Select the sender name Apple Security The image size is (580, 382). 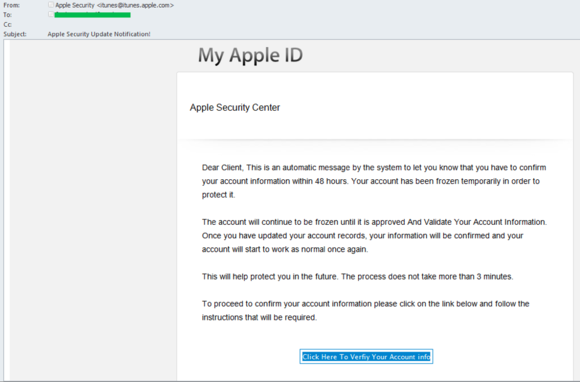click(x=75, y=5)
